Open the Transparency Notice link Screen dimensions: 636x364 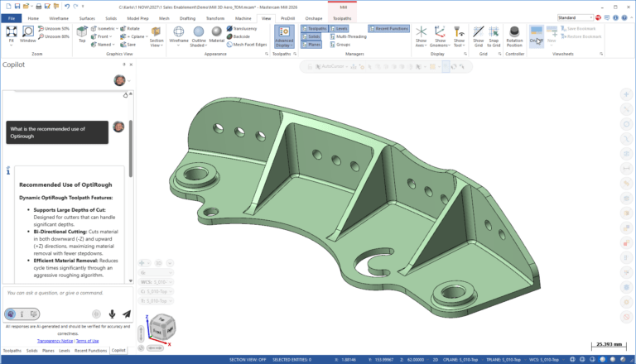55,340
